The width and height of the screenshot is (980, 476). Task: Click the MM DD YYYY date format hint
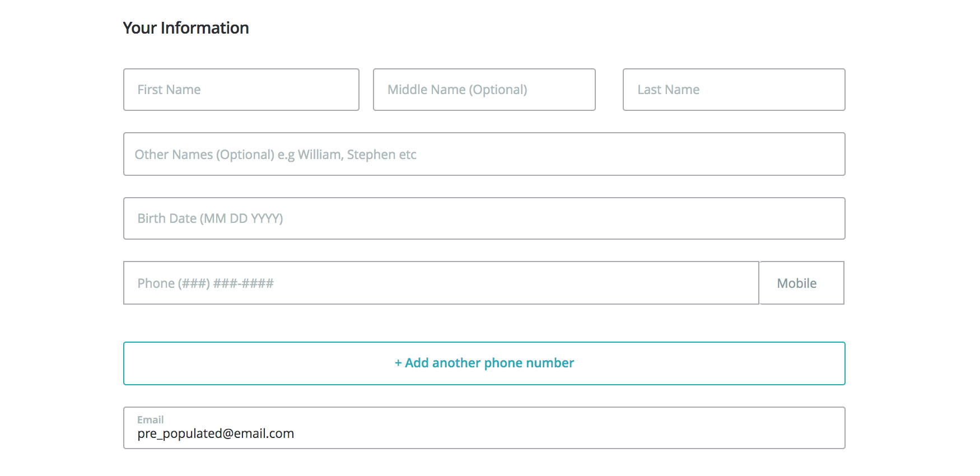pos(241,218)
